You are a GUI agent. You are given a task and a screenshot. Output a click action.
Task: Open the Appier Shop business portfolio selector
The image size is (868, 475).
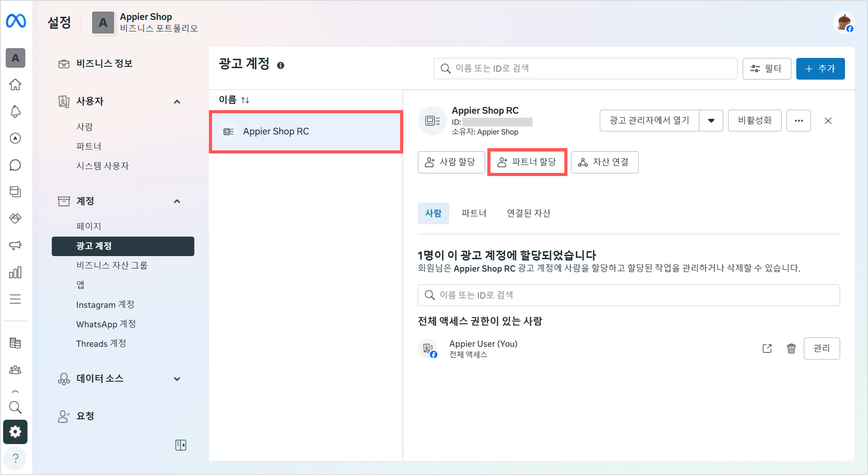click(x=145, y=22)
